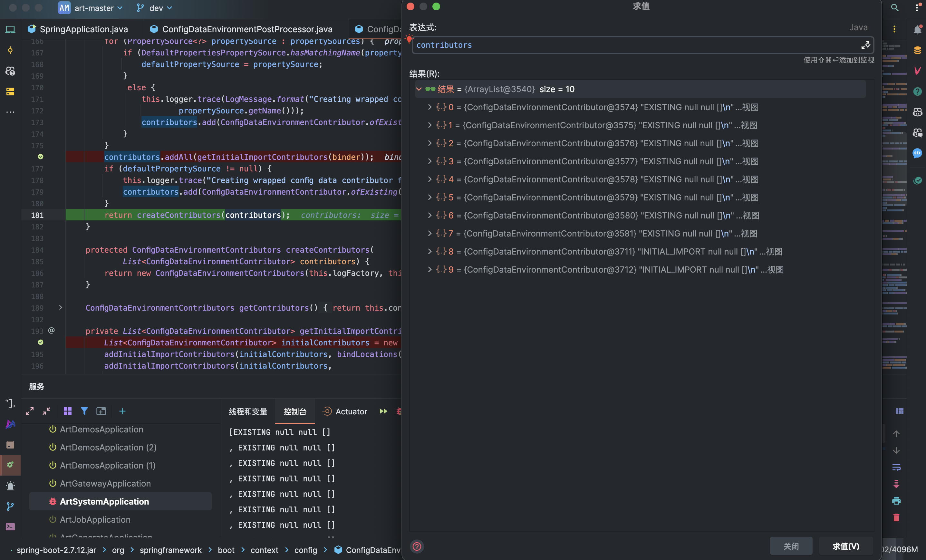The image size is (926, 560).
Task: Click the config breadcrumb
Action: [305, 550]
